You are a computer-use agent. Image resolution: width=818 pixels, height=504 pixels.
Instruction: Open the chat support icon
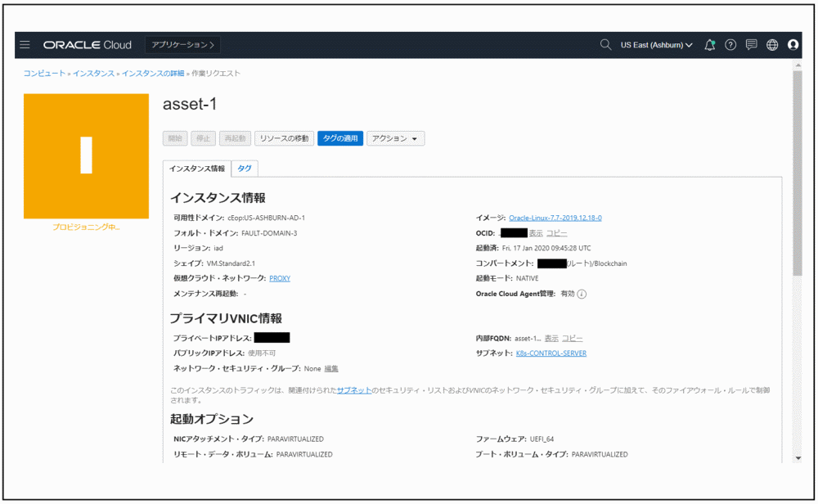point(751,45)
